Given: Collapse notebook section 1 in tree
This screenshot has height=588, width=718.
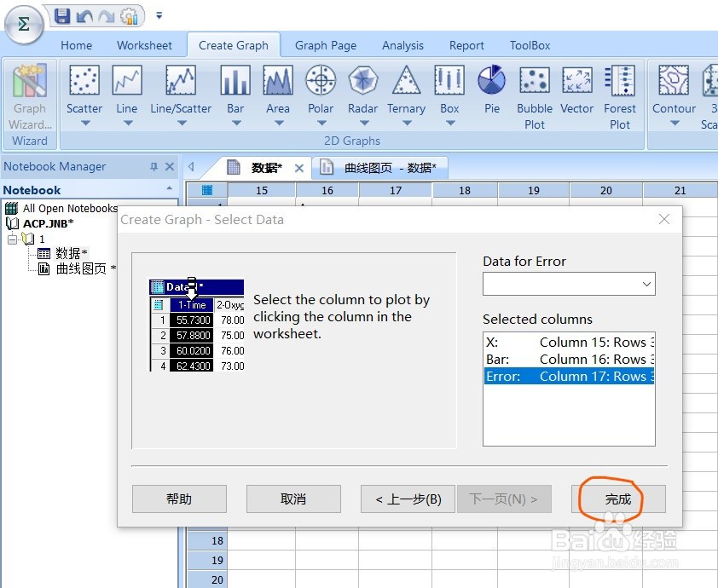Looking at the screenshot, I should (12, 239).
